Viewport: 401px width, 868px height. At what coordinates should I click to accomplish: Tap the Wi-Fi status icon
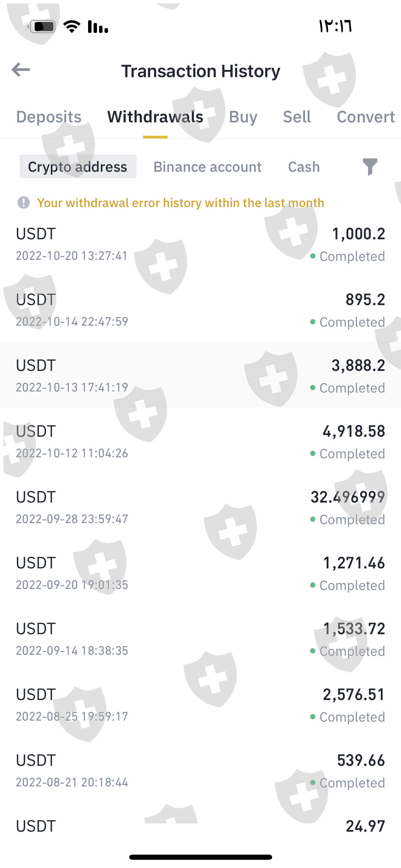pyautogui.click(x=72, y=26)
